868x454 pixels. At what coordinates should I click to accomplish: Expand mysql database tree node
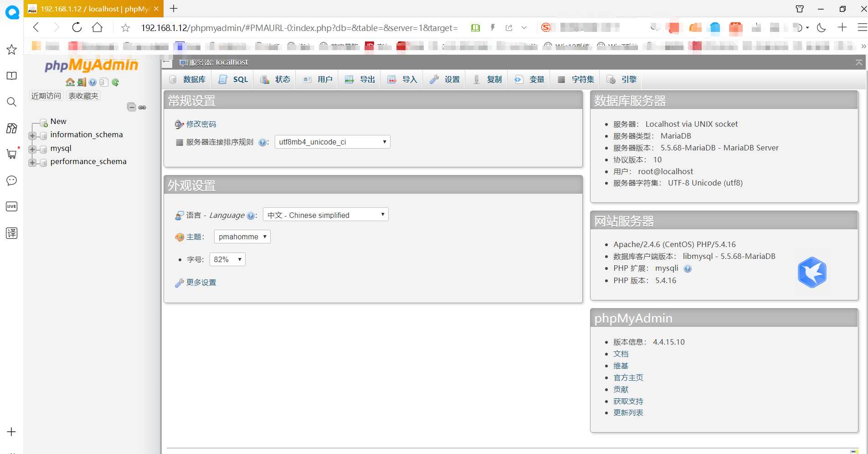(32, 149)
